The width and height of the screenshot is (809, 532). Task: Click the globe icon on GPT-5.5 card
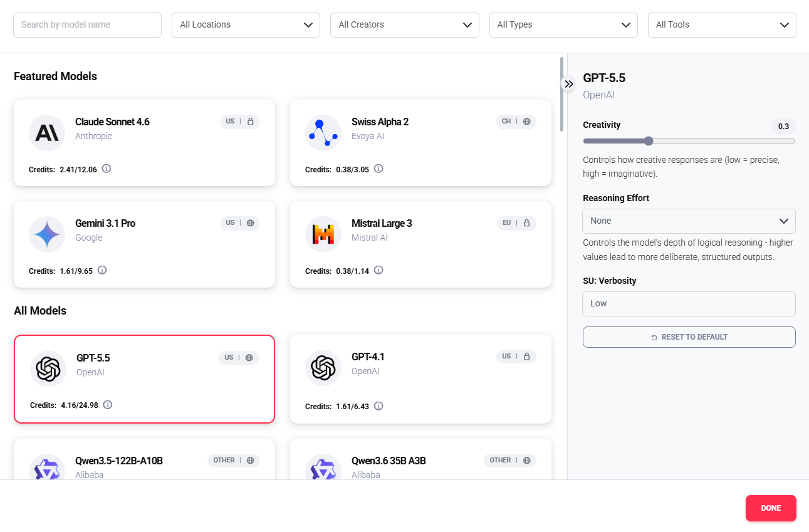(x=249, y=358)
